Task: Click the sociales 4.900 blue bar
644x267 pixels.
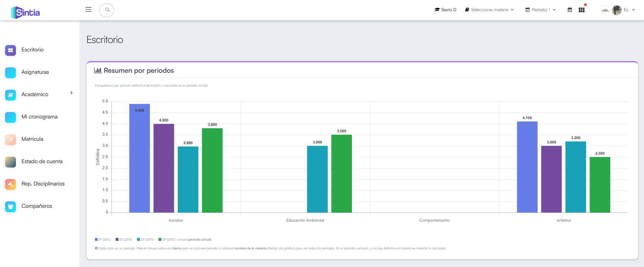Action: coord(139,158)
